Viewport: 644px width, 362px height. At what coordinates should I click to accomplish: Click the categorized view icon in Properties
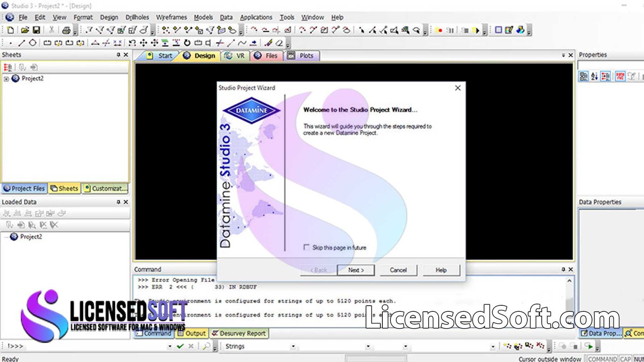[583, 76]
